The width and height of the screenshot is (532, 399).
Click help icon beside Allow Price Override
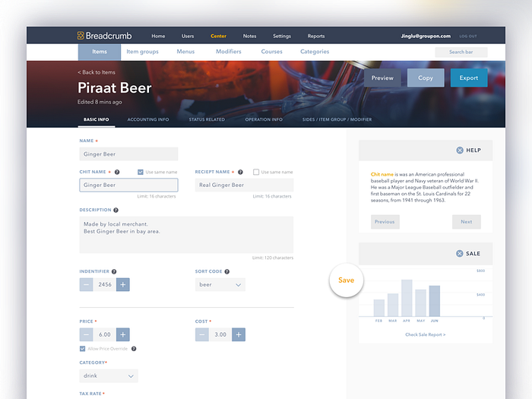(x=134, y=349)
